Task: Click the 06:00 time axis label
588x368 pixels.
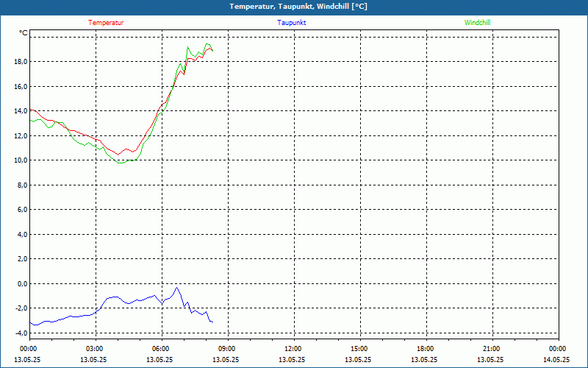Action: click(x=160, y=349)
